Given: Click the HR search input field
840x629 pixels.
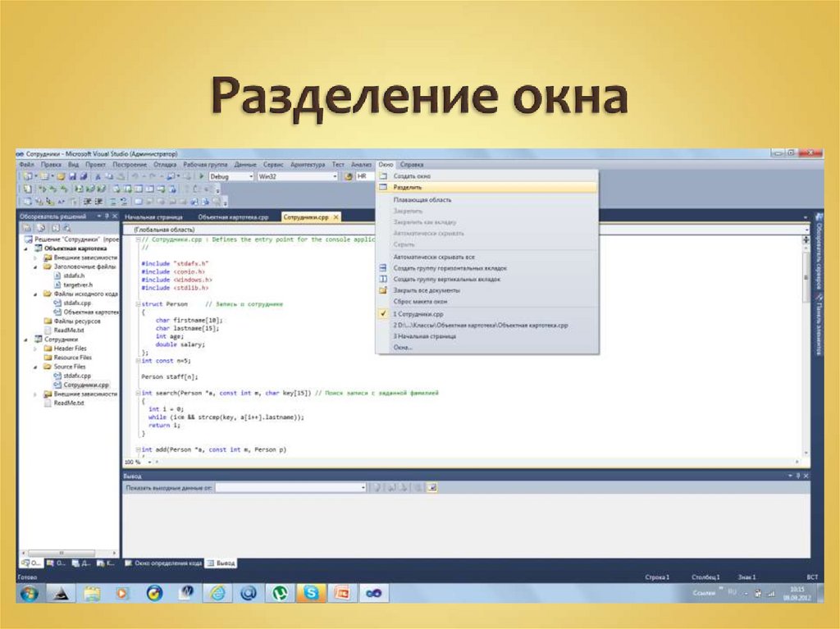Looking at the screenshot, I should tap(365, 176).
